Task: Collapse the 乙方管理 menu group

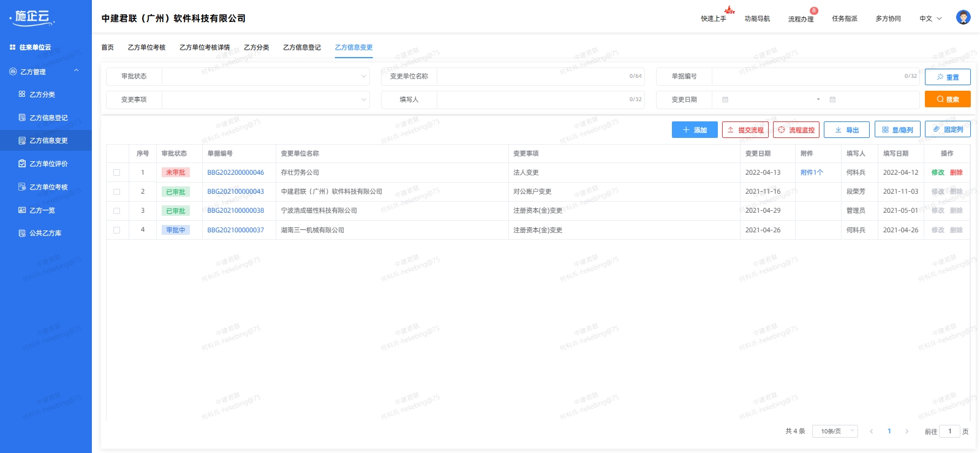Action: pos(77,71)
